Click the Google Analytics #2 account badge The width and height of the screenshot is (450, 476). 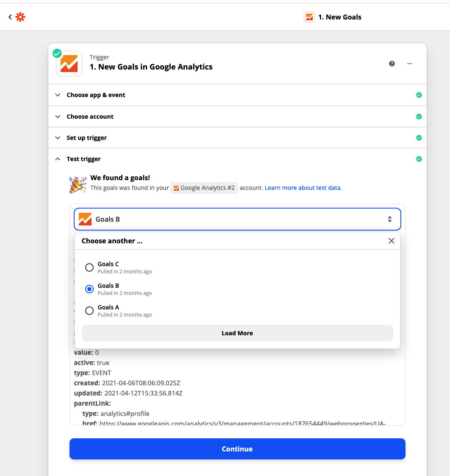[x=204, y=188]
